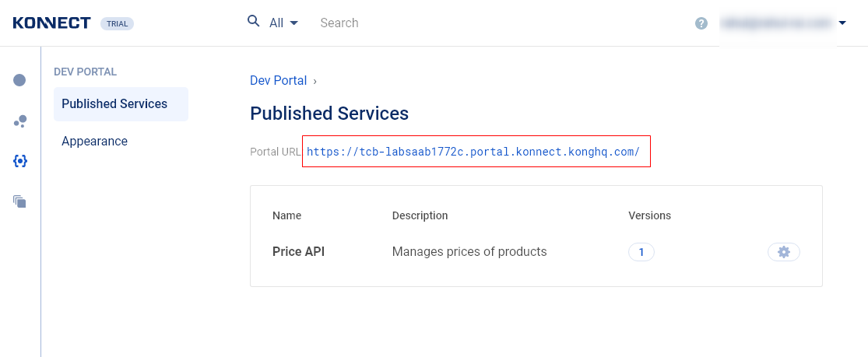Click the Konnect logo
868x357 pixels.
click(x=51, y=23)
